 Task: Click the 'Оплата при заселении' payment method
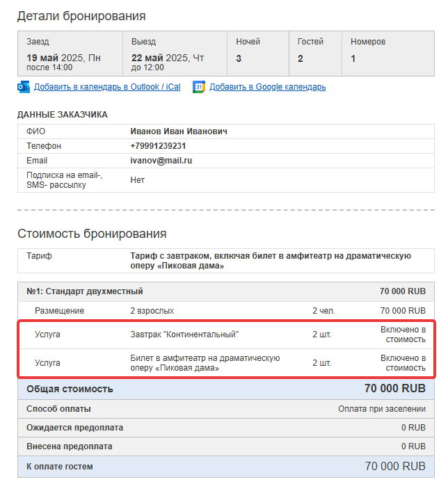(382, 409)
